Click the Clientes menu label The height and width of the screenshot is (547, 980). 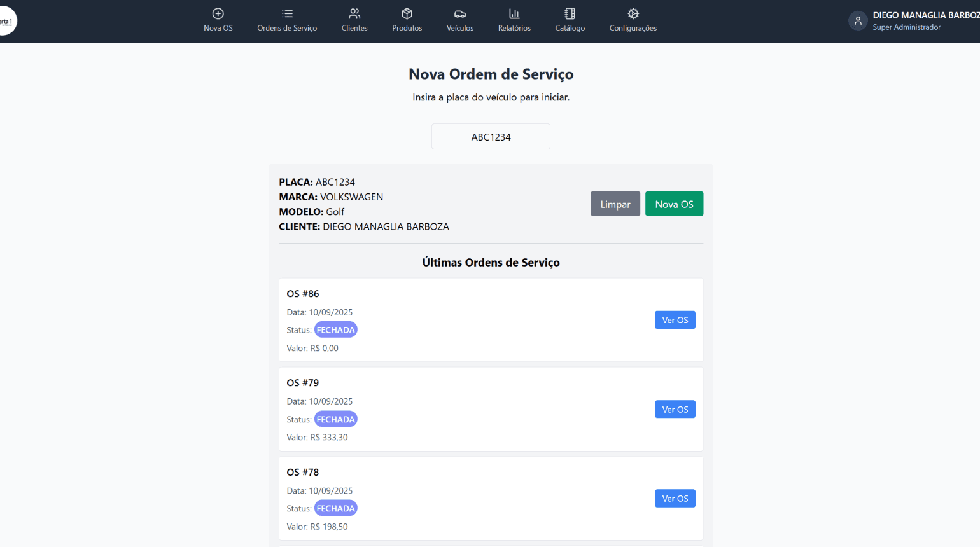tap(354, 28)
